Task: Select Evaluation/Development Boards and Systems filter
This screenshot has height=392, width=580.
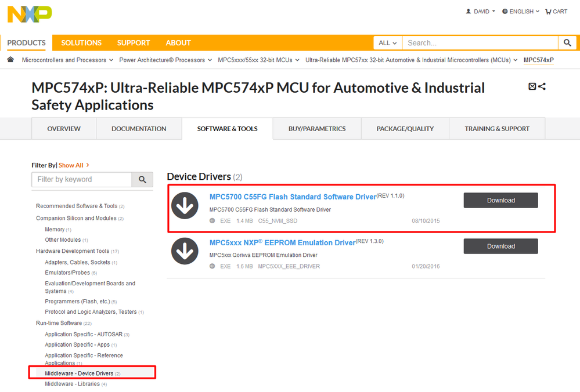Action: coord(90,287)
